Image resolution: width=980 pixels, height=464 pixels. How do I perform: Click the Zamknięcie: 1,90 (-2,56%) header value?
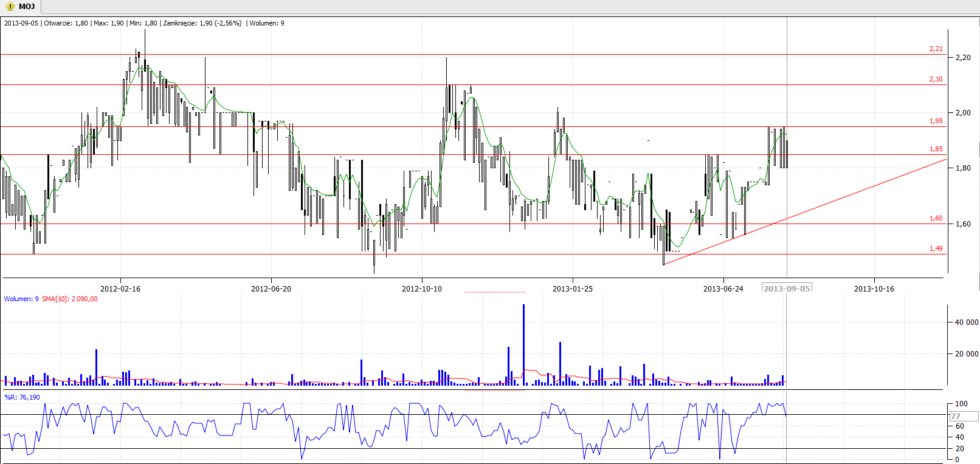[202, 23]
